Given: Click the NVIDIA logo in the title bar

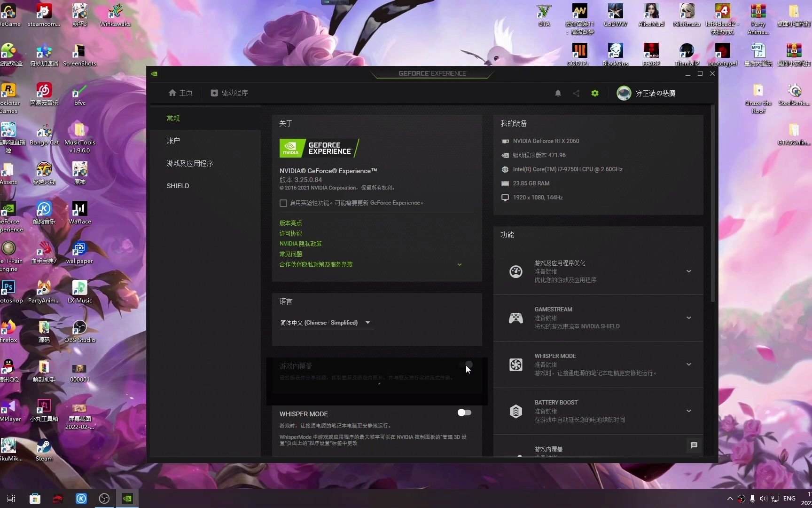Looking at the screenshot, I should click(154, 73).
